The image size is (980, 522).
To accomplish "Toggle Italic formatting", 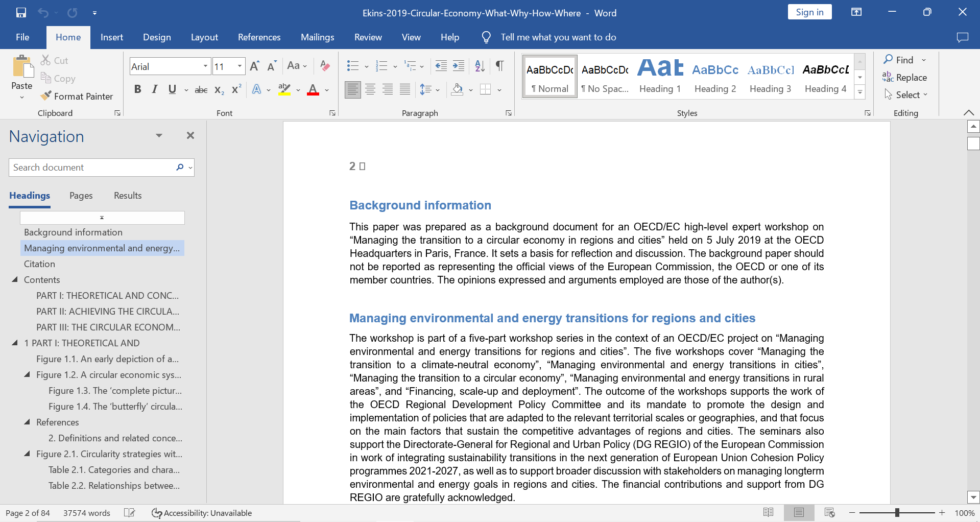I will (x=155, y=90).
